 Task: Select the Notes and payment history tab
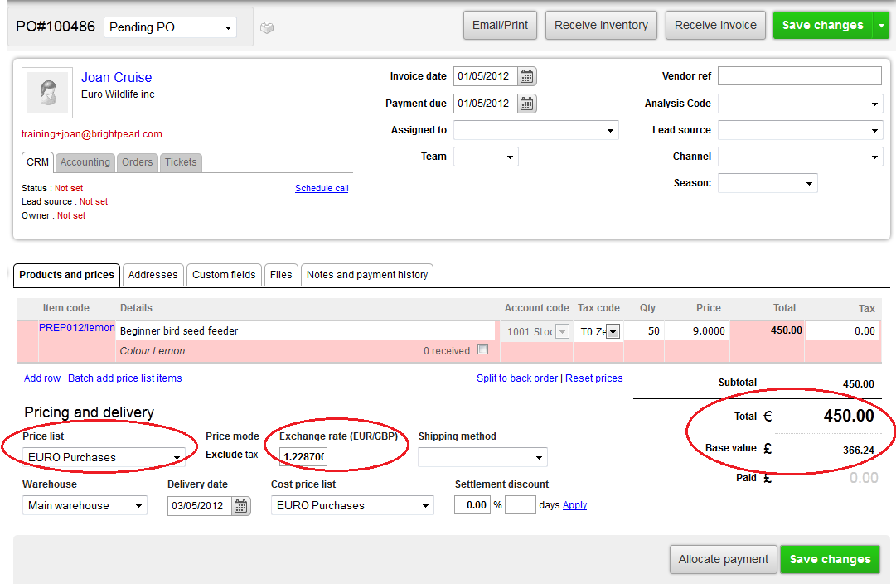pos(367,275)
